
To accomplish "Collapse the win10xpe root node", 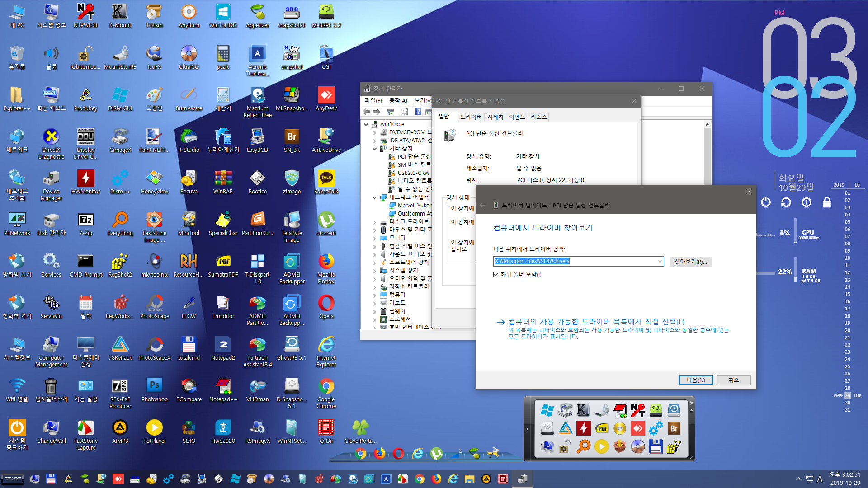I will point(366,124).
